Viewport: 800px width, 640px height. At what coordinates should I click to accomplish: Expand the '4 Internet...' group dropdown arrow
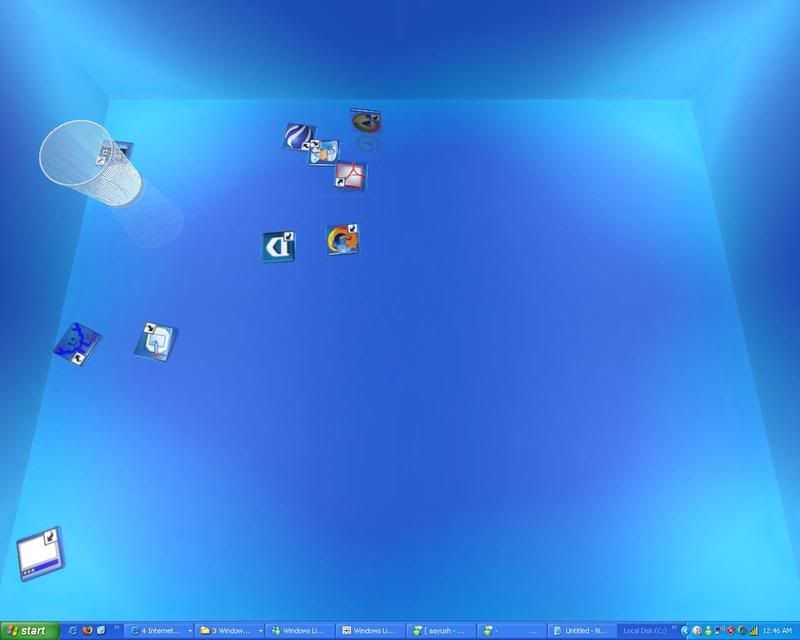point(190,631)
